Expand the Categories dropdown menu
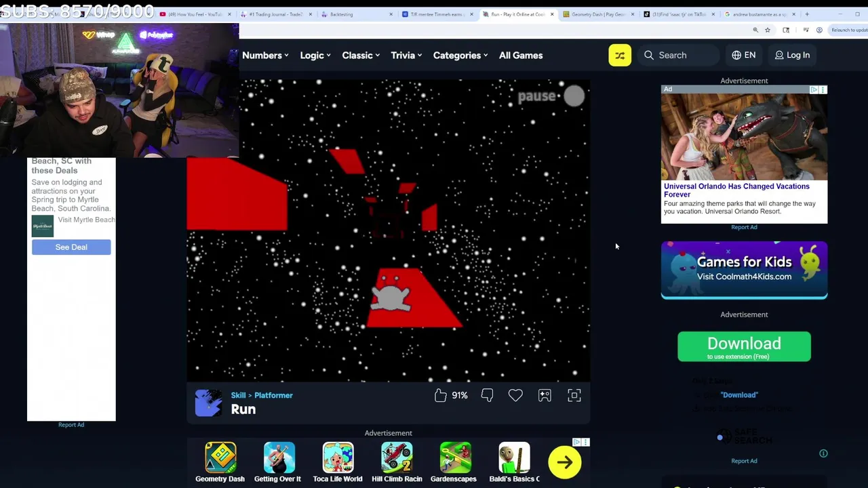This screenshot has width=868, height=488. pos(460,56)
